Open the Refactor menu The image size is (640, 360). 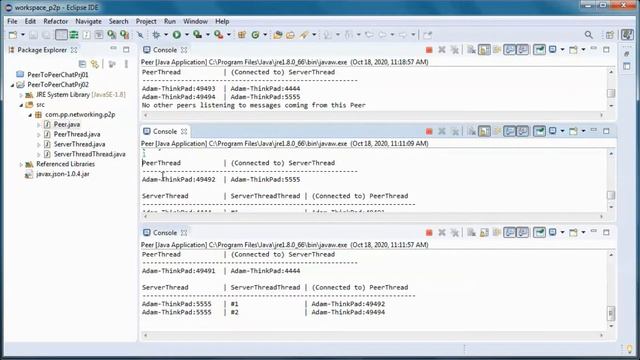coord(56,21)
